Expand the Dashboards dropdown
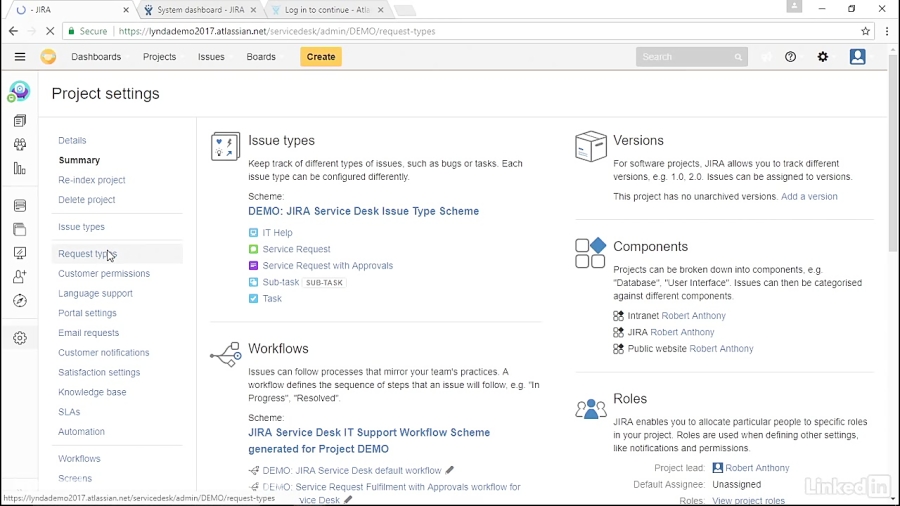This screenshot has width=900, height=506. coord(96,57)
